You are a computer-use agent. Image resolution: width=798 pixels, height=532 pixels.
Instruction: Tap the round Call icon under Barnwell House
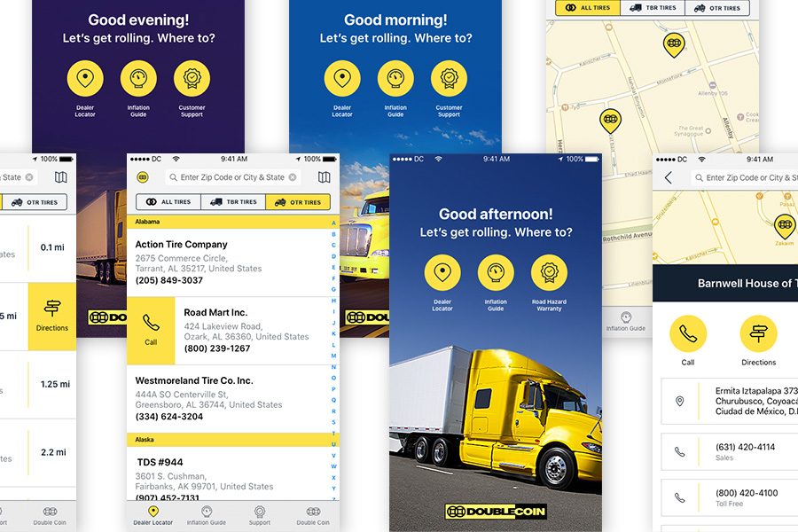pos(688,334)
